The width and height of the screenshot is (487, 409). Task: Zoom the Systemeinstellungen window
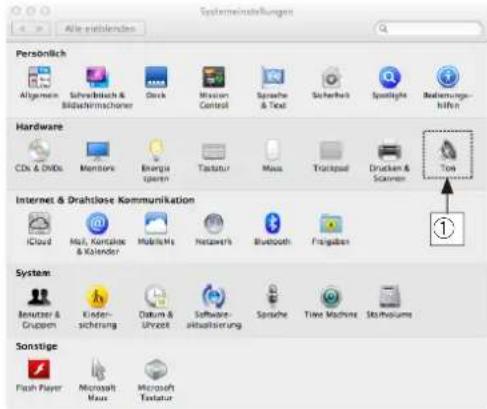pos(45,11)
